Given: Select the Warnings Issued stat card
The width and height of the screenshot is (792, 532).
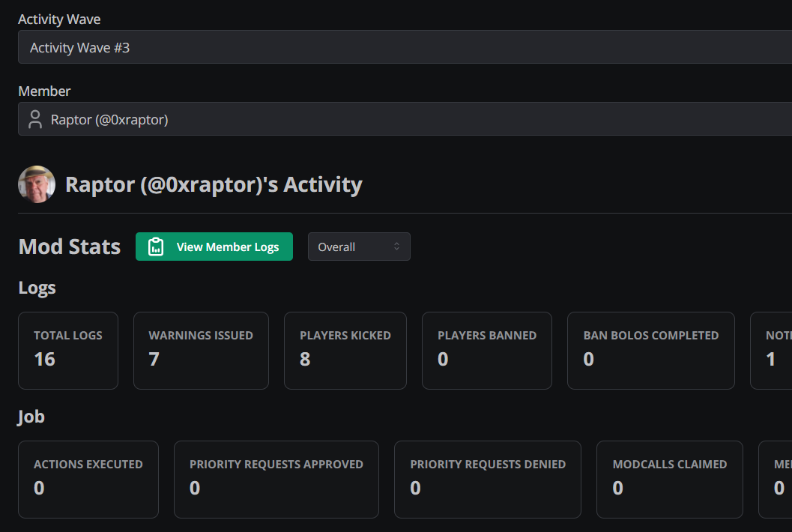Looking at the screenshot, I should [x=201, y=351].
